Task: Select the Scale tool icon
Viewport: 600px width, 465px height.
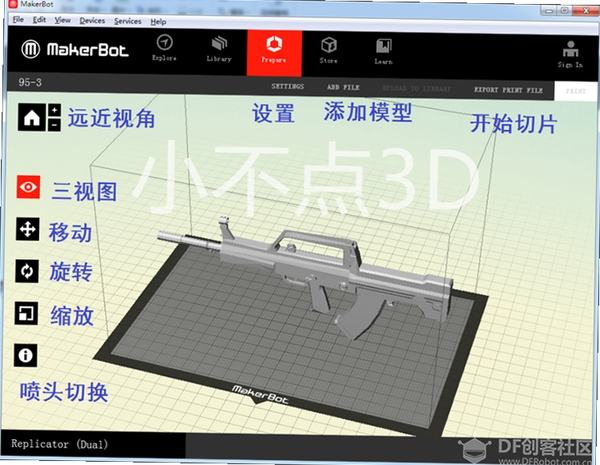Action: (x=26, y=313)
